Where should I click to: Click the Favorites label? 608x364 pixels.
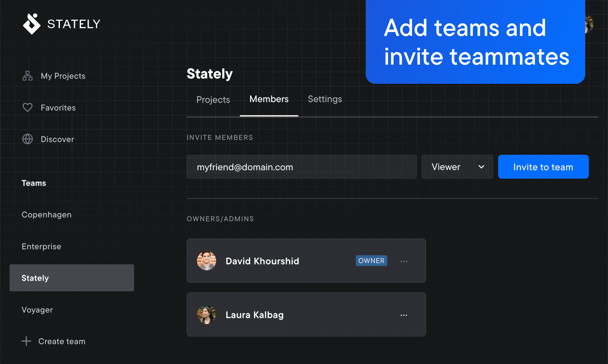click(58, 108)
